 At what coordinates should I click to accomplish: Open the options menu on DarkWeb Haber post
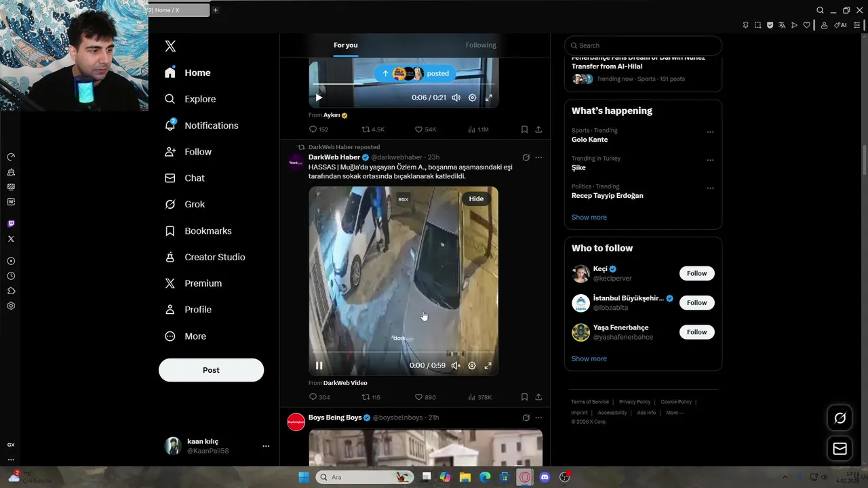[538, 157]
